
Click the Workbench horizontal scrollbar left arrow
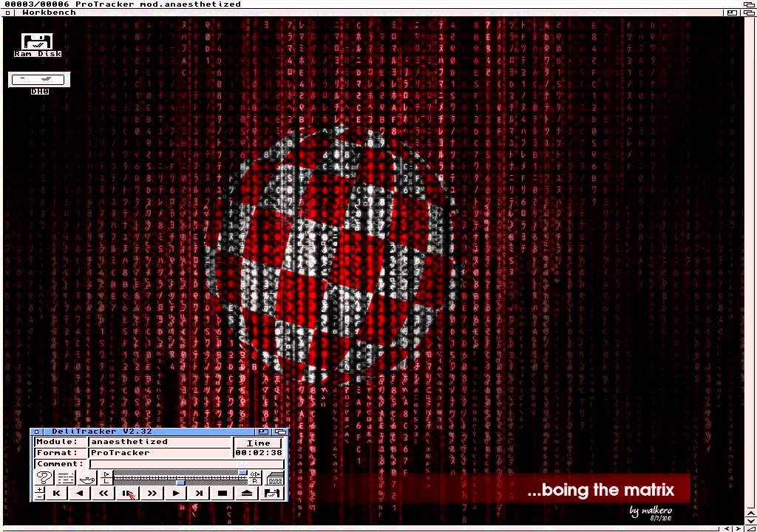[727, 529]
